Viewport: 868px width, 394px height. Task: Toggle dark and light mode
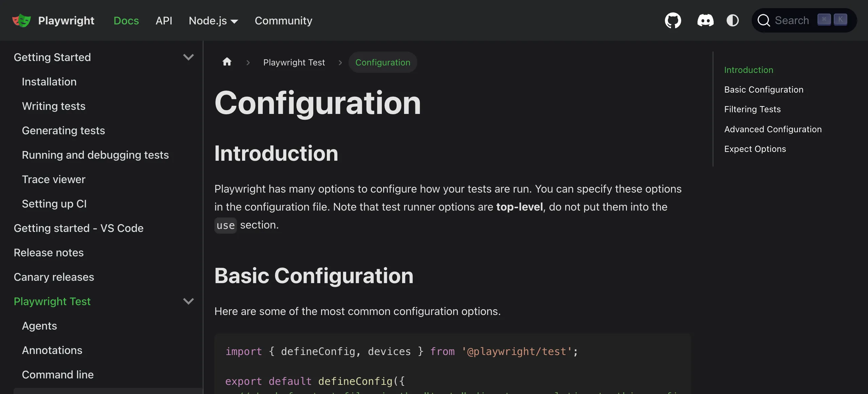click(732, 20)
